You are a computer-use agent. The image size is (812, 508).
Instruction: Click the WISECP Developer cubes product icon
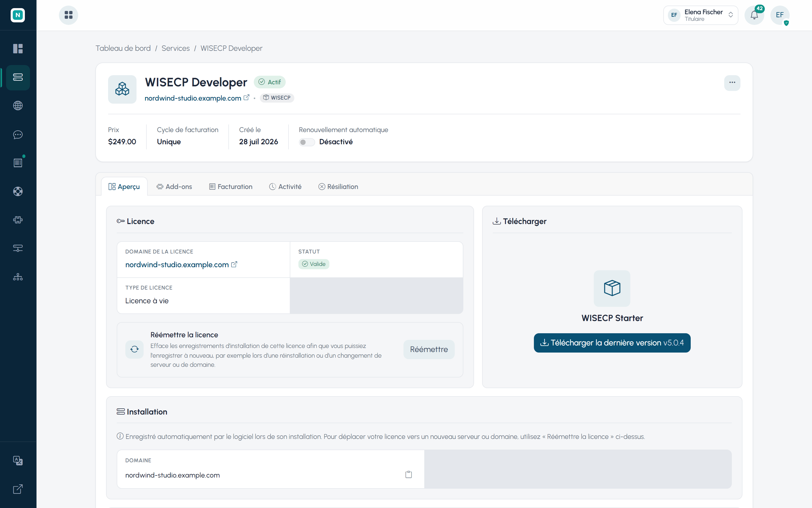coord(122,89)
